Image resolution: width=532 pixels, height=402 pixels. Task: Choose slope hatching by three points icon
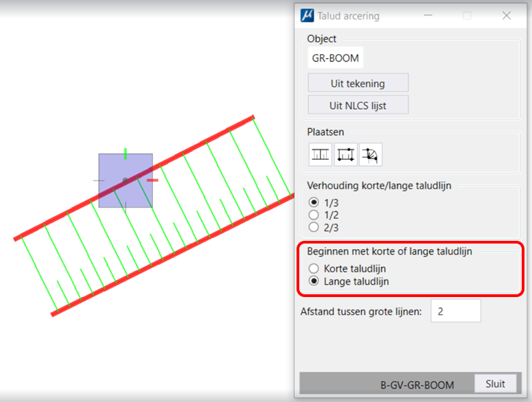(346, 154)
